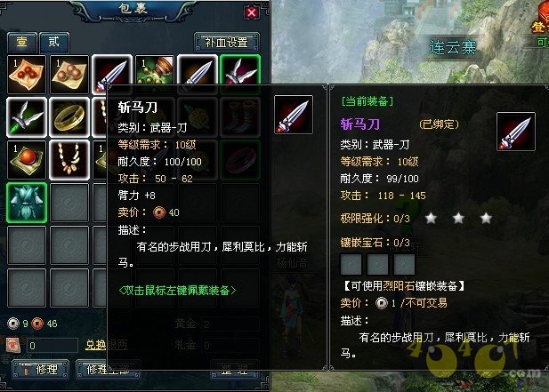
Task: Click the voucher amount input field
Action: click(x=52, y=346)
